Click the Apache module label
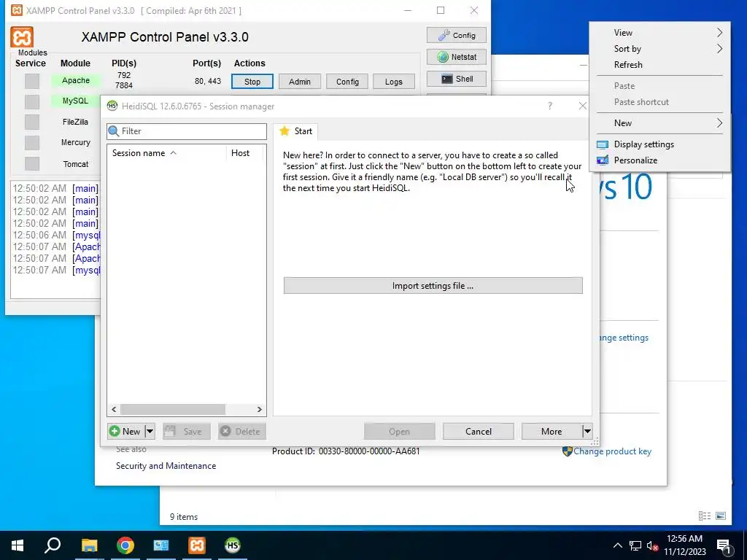Image resolution: width=747 pixels, height=560 pixels. [76, 80]
